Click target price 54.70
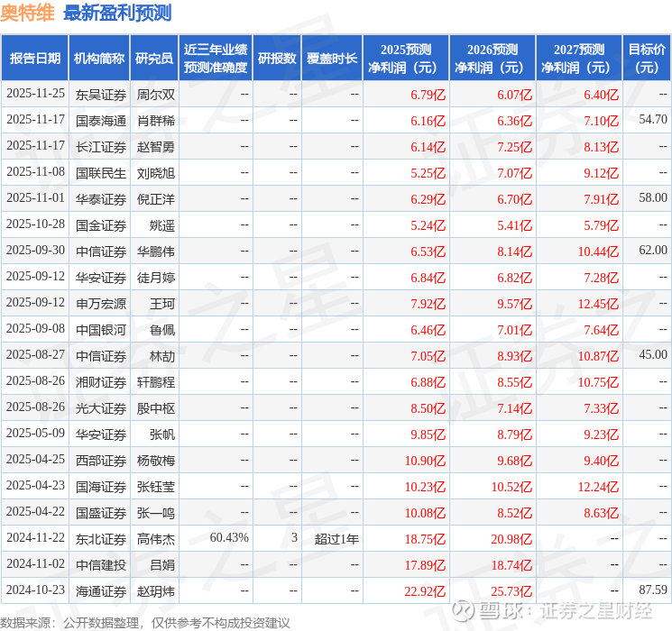 pos(653,120)
